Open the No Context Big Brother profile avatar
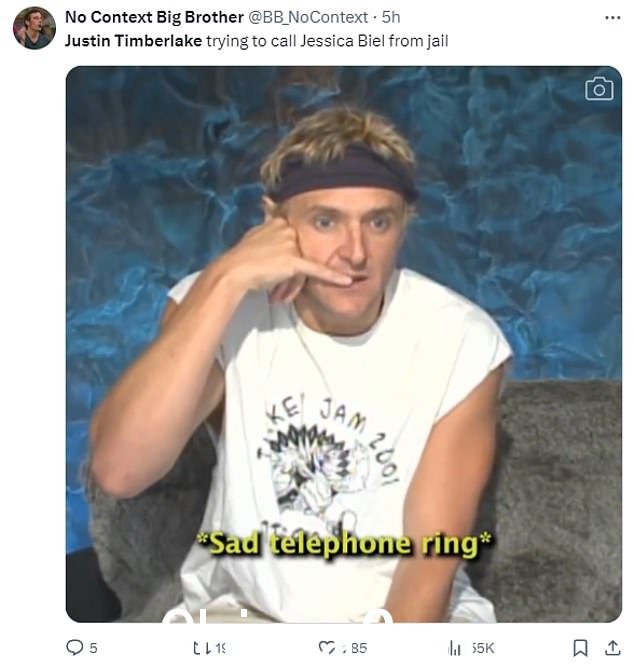Viewport: 634px width, 668px height. (34, 28)
